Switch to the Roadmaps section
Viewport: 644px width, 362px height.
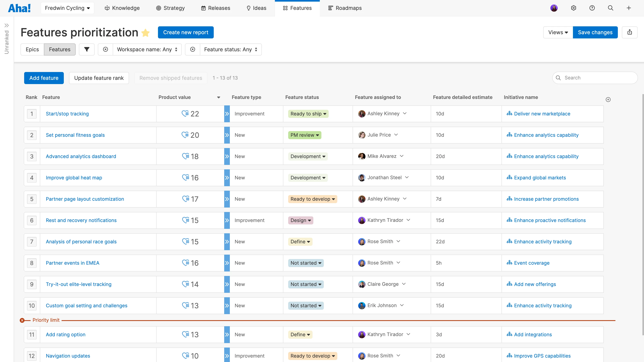coord(345,8)
